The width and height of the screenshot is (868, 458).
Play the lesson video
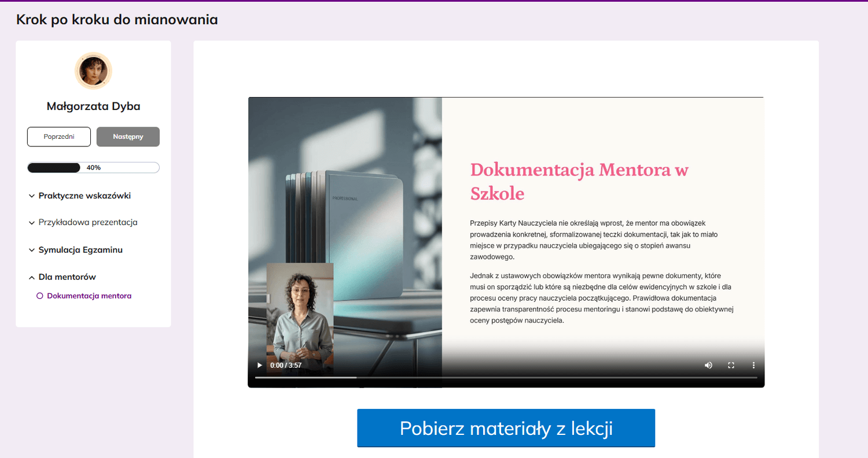[x=260, y=365]
